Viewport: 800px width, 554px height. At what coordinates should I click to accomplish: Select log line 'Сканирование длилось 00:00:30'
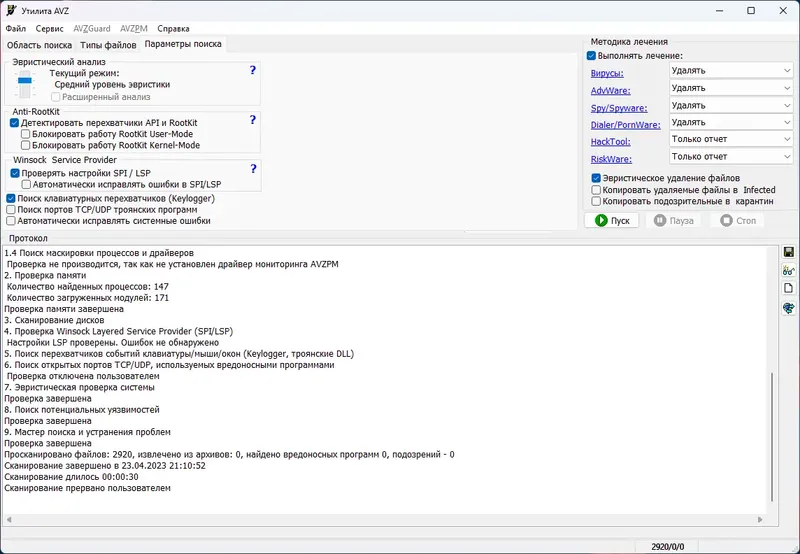(x=71, y=477)
